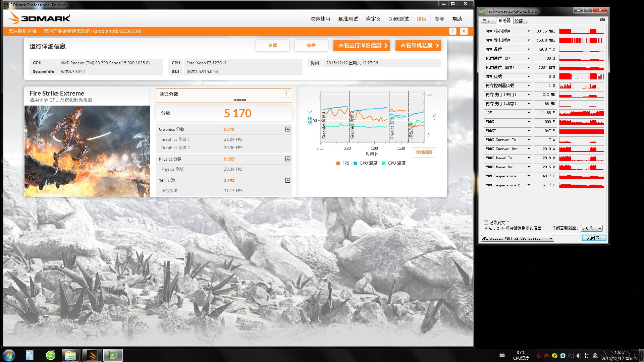Click the Fire Strike Extreme thumbnail image
This screenshot has height=362, width=644.
(x=87, y=151)
